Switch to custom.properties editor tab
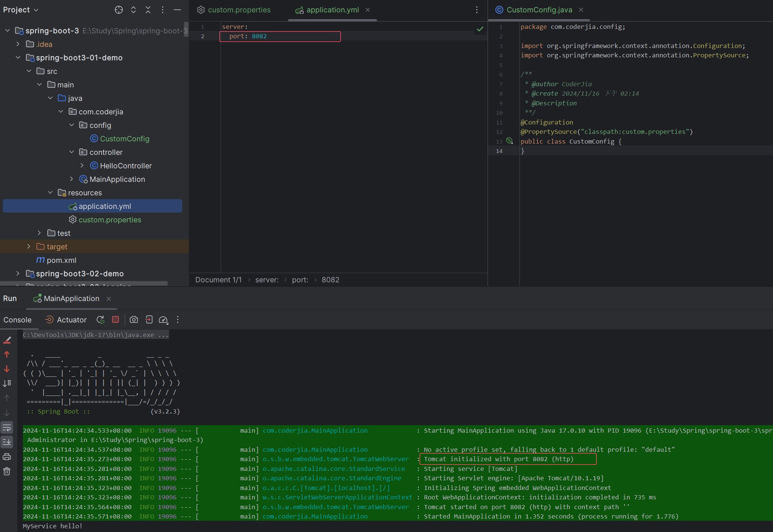This screenshot has height=532, width=773. [x=234, y=10]
